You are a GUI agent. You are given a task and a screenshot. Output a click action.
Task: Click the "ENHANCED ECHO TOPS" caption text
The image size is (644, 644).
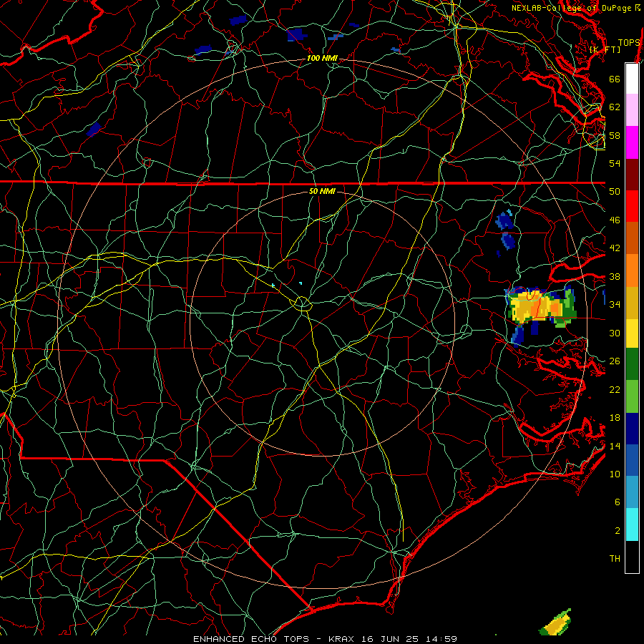coord(251,639)
